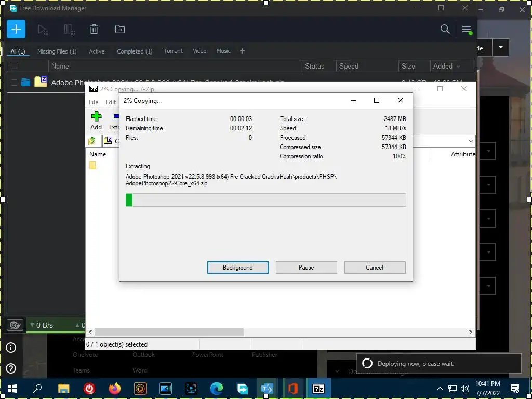The image size is (532, 399).
Task: Click the 'Remaining time:' label
Action: [x=145, y=128]
